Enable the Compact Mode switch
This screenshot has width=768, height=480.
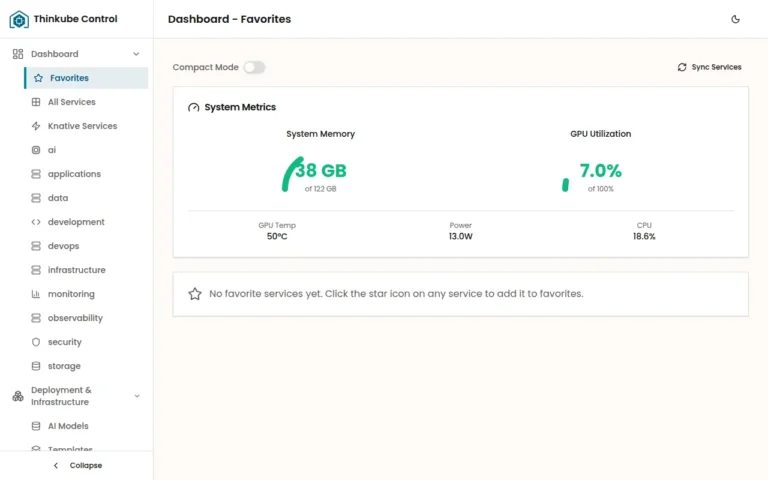[x=255, y=67]
